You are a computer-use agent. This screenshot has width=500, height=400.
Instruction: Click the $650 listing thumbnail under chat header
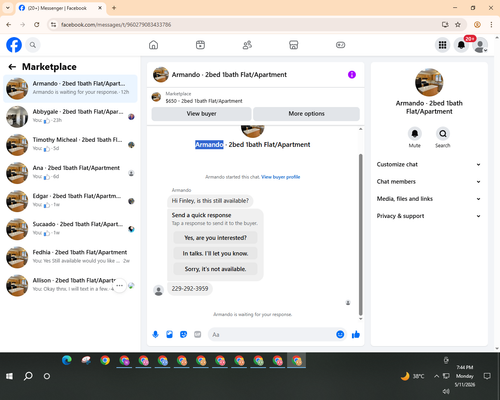(156, 97)
